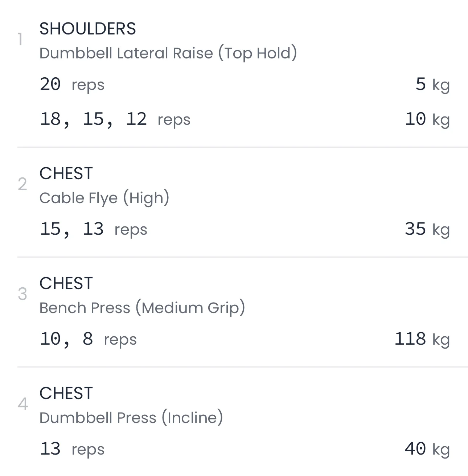Click CHEST heading above Bench Press

point(66,283)
